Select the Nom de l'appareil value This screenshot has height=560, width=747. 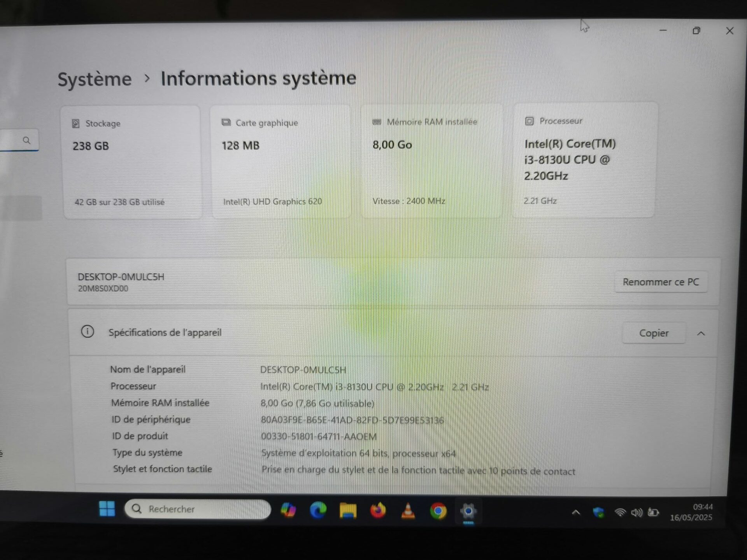pos(303,370)
